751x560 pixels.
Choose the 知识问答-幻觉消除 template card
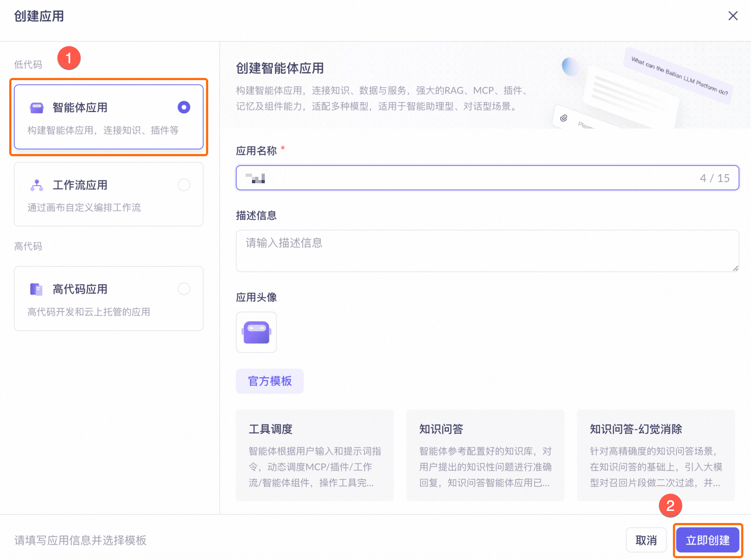656,455
